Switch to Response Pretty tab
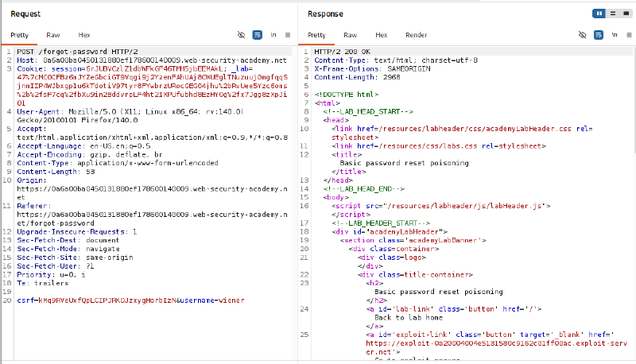This screenshot has height=364, width=636. pyautogui.click(x=316, y=35)
